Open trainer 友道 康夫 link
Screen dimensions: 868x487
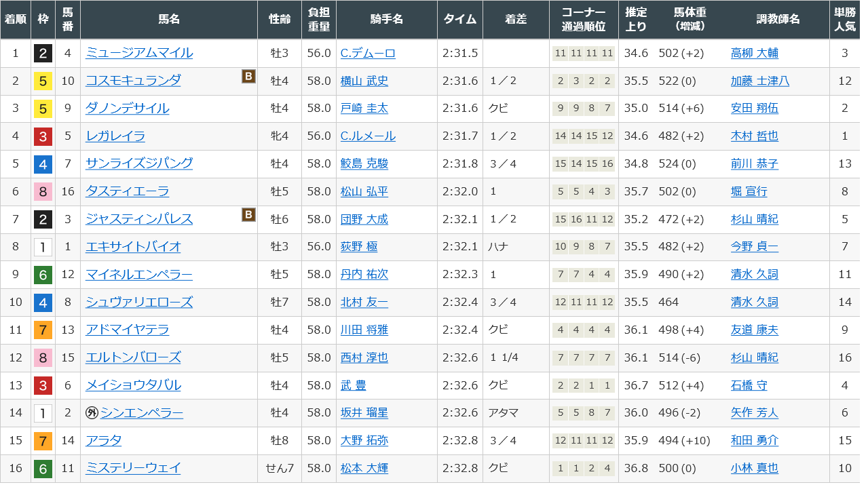(754, 330)
